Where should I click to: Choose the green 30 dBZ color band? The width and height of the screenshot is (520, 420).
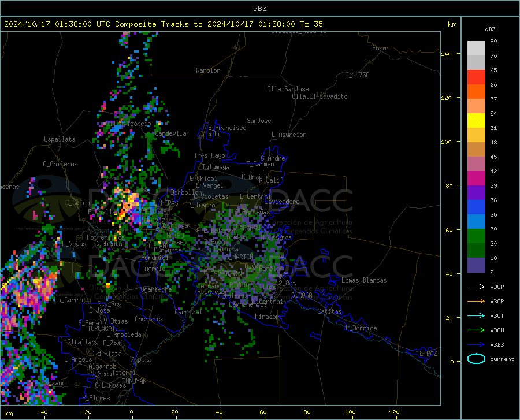point(476,236)
